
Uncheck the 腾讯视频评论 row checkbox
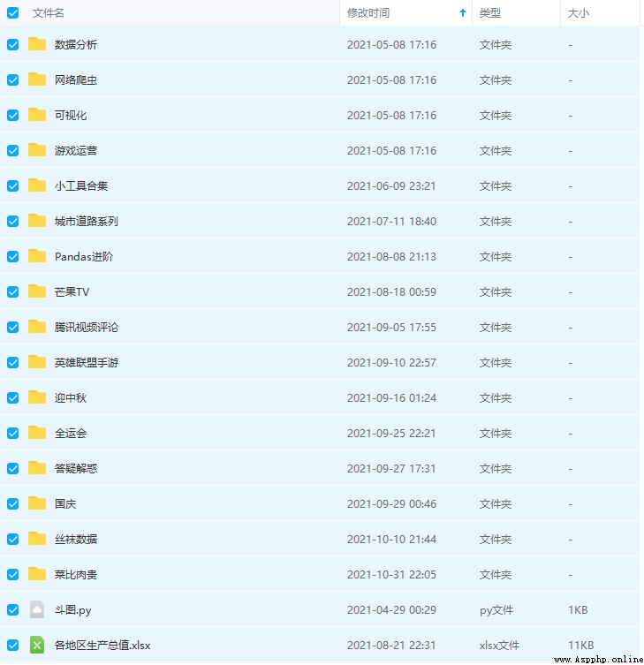(12, 327)
